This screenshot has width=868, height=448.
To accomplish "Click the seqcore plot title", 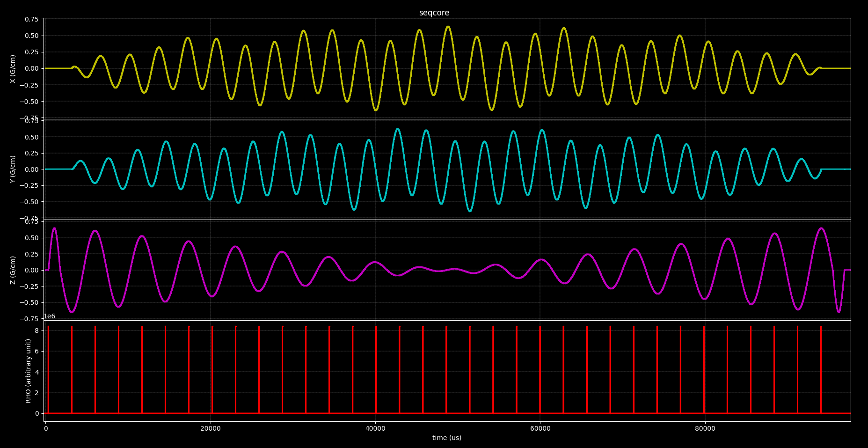I will coord(434,13).
